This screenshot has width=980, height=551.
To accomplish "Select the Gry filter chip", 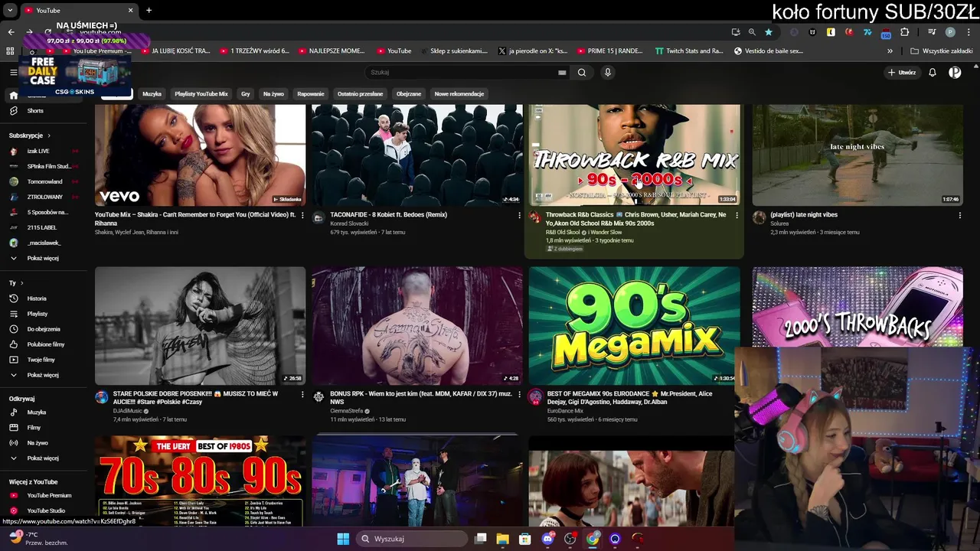I will tap(246, 94).
